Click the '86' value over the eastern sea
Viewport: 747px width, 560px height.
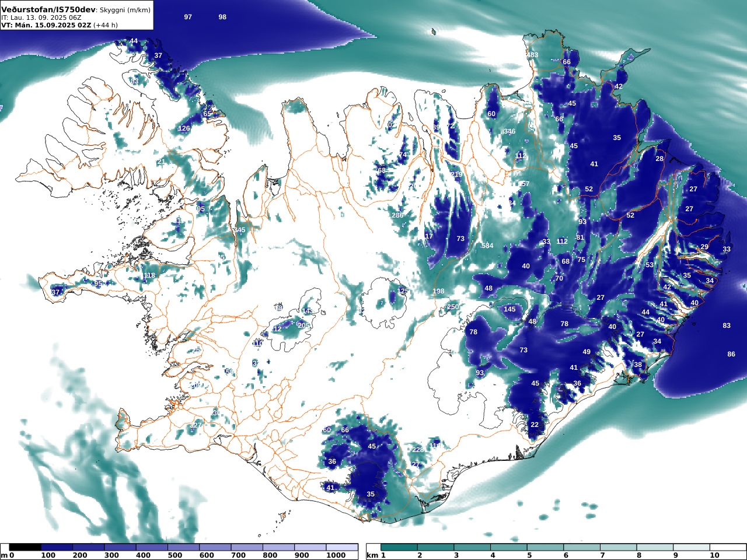click(x=731, y=354)
